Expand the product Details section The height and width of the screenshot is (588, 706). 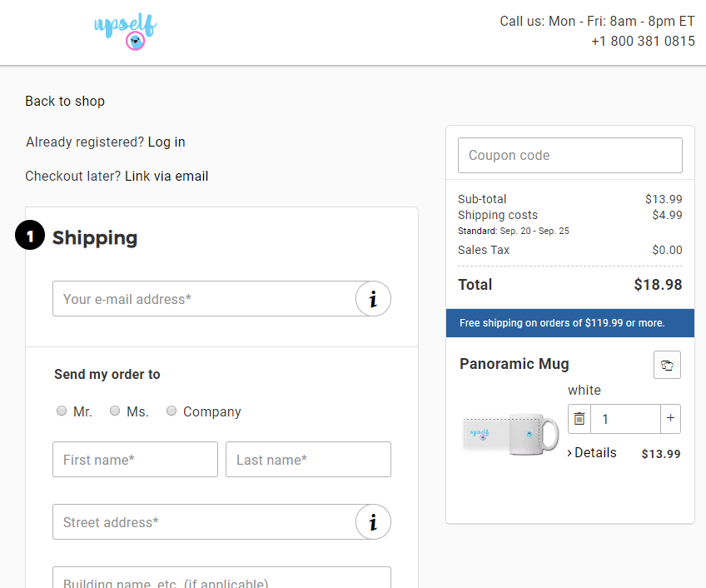tap(592, 453)
